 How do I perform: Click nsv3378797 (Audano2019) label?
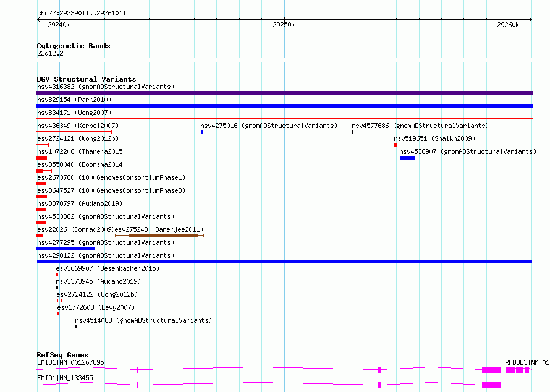point(80,203)
